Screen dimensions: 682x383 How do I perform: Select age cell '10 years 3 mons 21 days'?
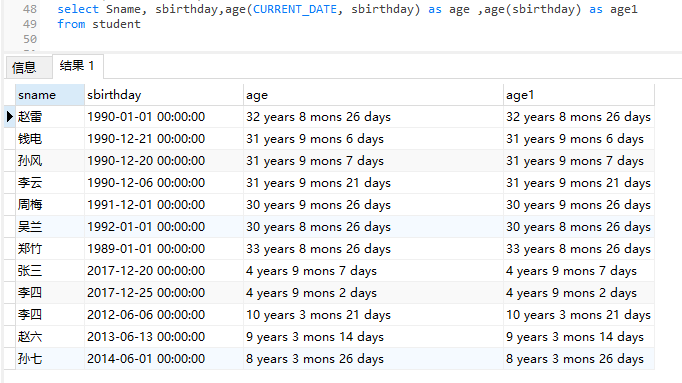[x=373, y=315]
